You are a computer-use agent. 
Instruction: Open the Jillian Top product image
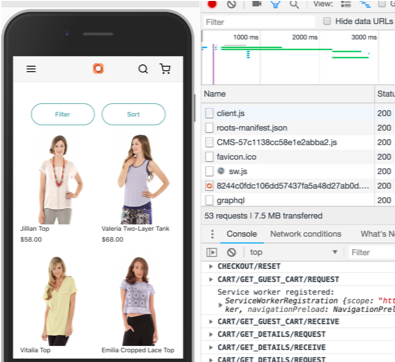click(59, 179)
